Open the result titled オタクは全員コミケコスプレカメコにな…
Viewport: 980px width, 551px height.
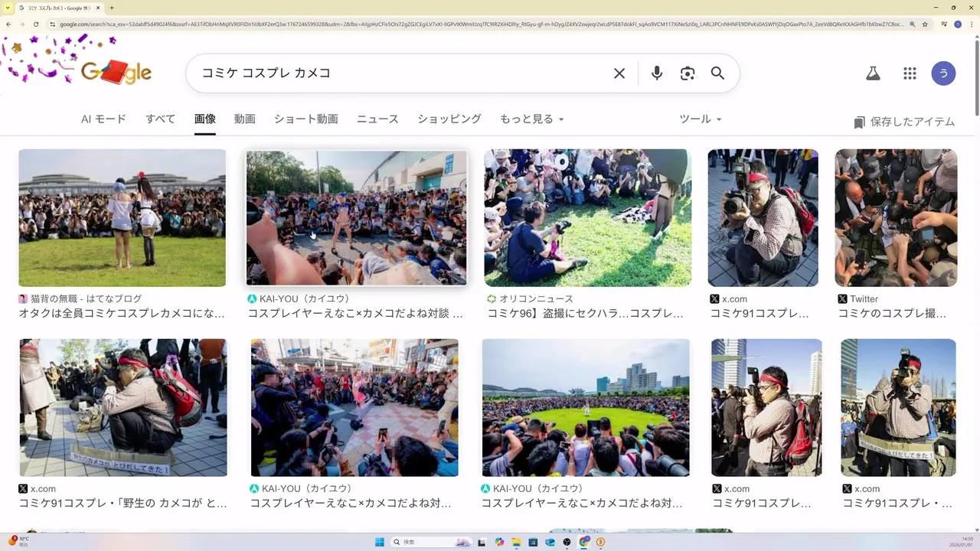tap(122, 314)
